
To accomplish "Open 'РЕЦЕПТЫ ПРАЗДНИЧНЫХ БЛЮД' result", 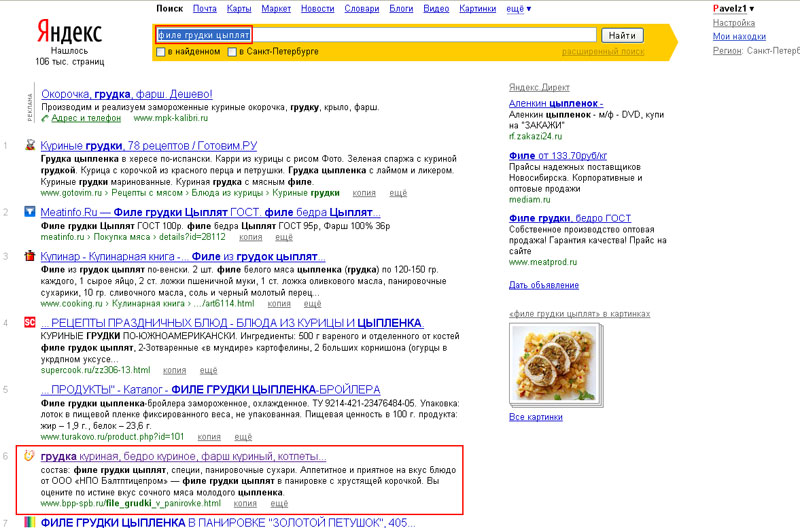I will (x=232, y=323).
